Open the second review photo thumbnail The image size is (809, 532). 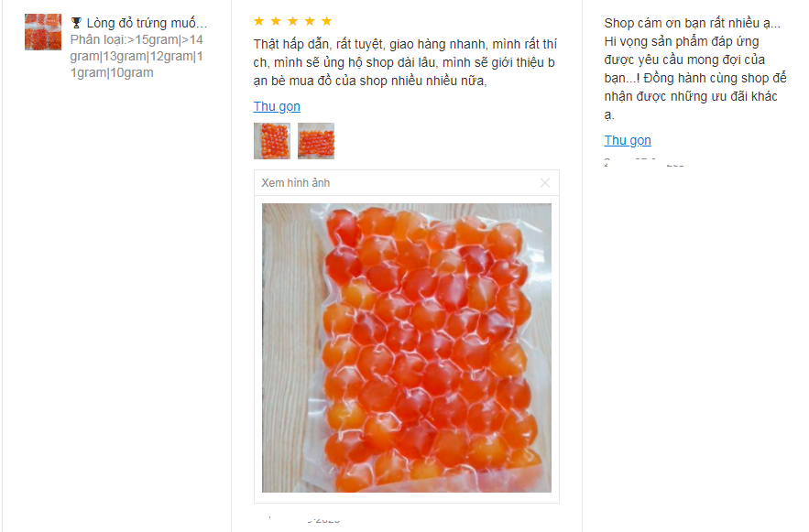coord(316,141)
